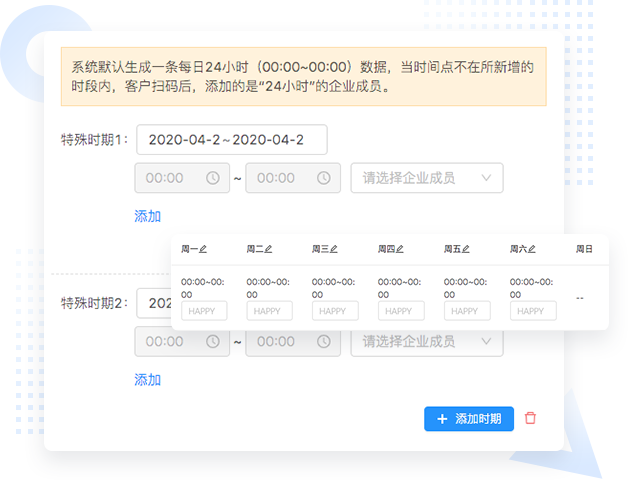
Task: Click the edit pencil next to 周一
Action: coord(203,248)
